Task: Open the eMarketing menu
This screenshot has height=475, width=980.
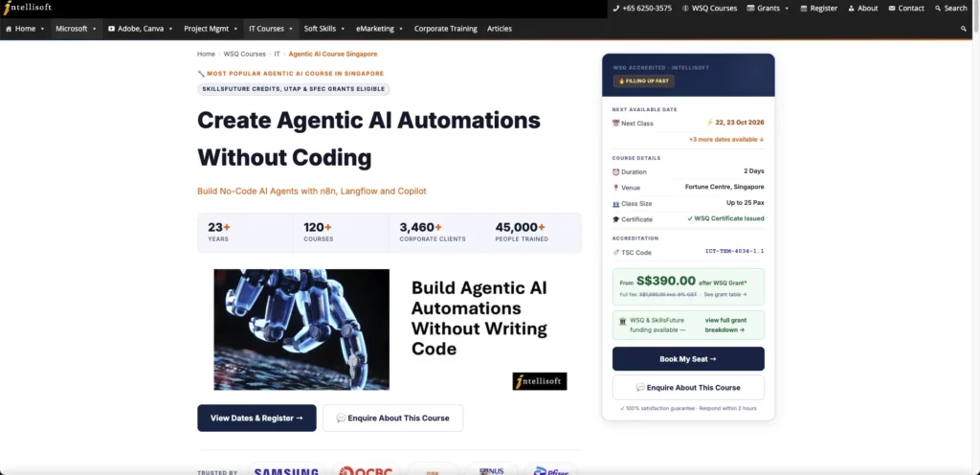Action: pos(375,29)
